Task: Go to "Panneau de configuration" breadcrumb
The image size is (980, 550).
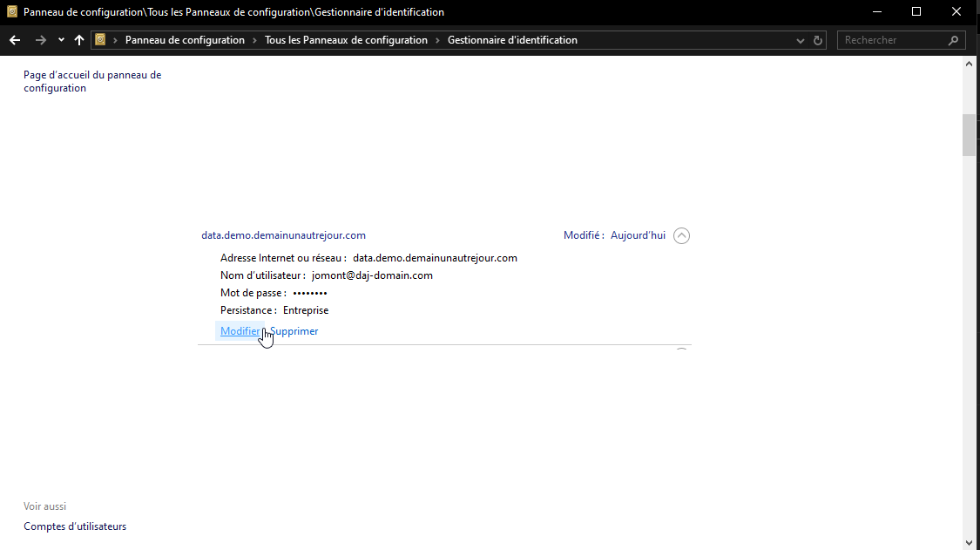Action: click(x=185, y=40)
